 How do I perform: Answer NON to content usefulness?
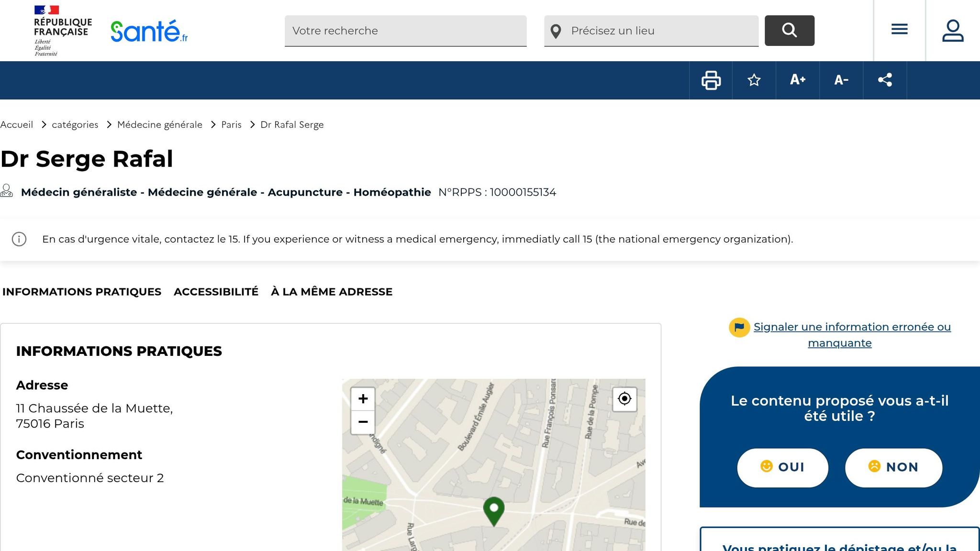(893, 467)
